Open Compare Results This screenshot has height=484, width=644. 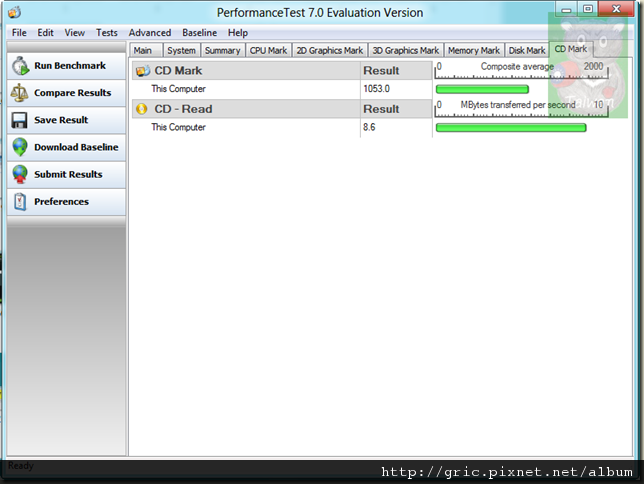[67, 93]
